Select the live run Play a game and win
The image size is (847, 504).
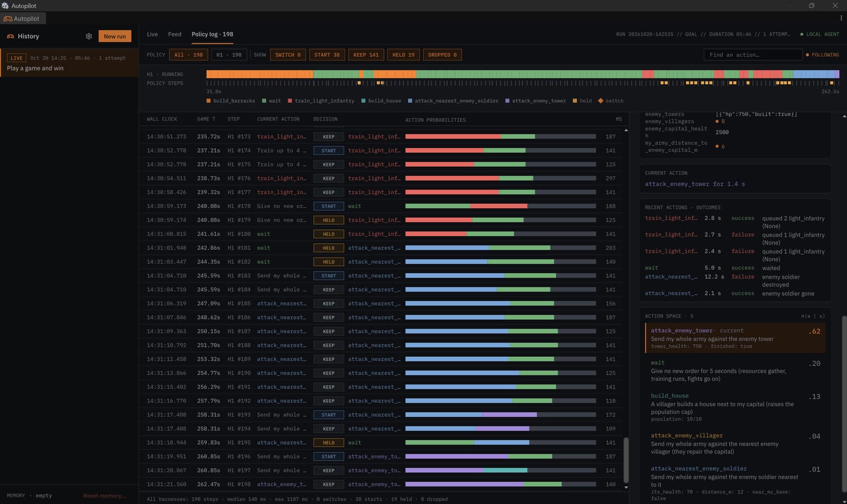(x=69, y=63)
